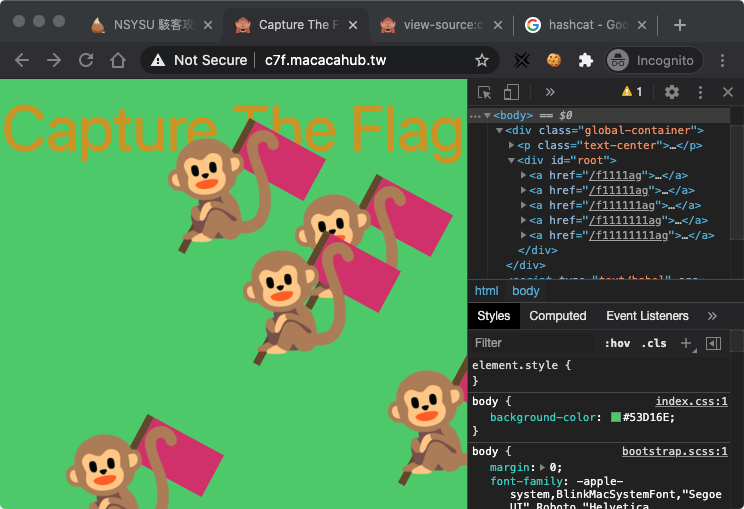Open the DevTools customize three-dot menu

click(700, 92)
